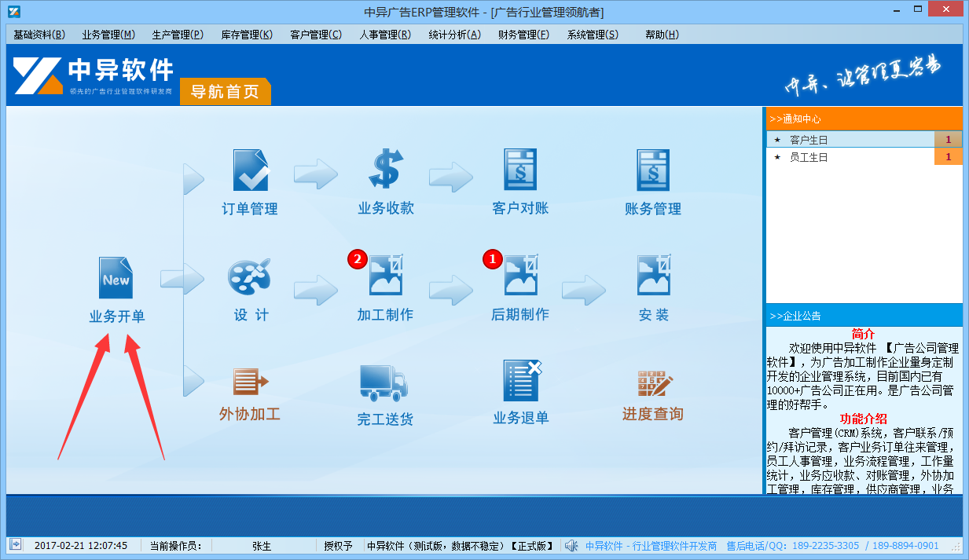Click the date and time in status bar

click(x=81, y=546)
